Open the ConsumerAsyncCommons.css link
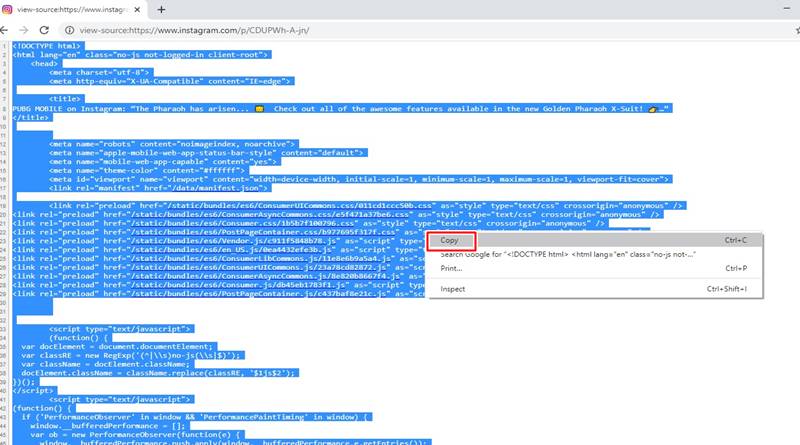 pyautogui.click(x=229, y=214)
